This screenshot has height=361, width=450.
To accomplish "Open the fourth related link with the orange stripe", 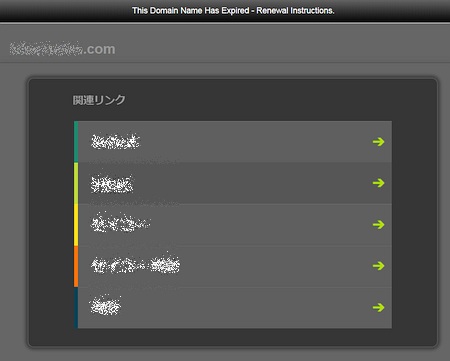I will 233,266.
